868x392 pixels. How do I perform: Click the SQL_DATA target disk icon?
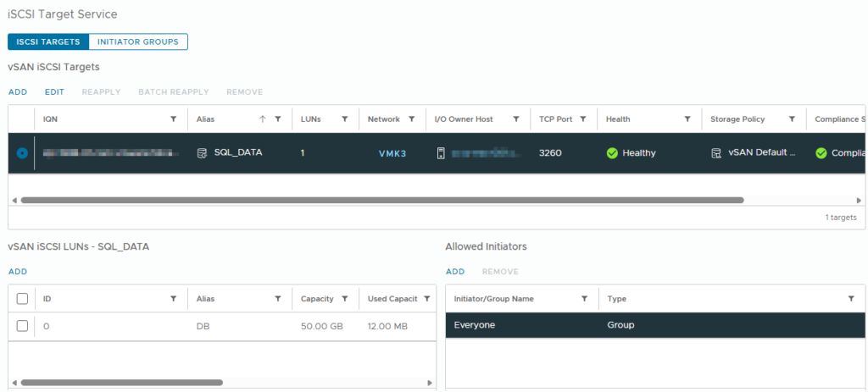click(202, 153)
